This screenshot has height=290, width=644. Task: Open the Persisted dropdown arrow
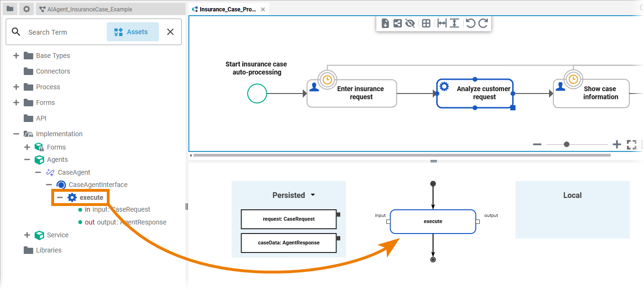tap(313, 195)
